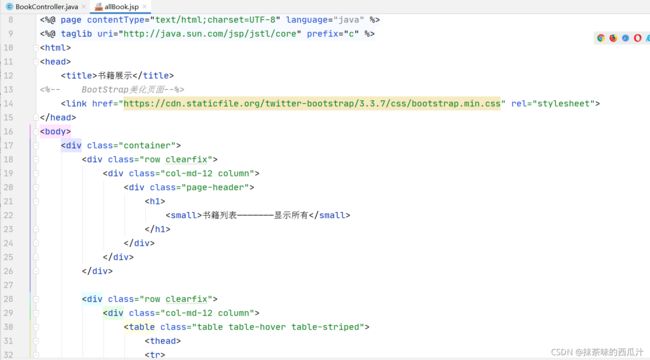
Task: Open page preview in Safari blue browser icon
Action: coord(625,38)
